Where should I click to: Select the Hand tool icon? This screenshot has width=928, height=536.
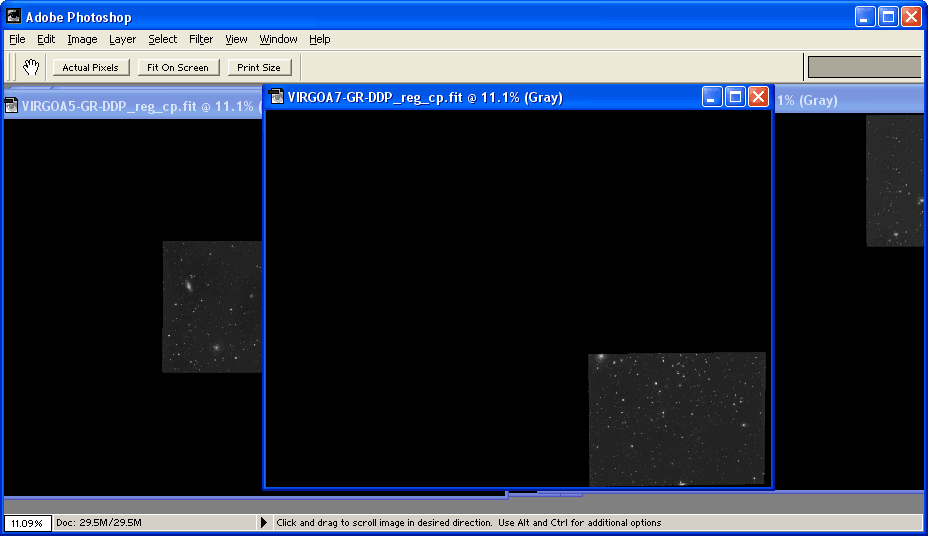pos(31,67)
